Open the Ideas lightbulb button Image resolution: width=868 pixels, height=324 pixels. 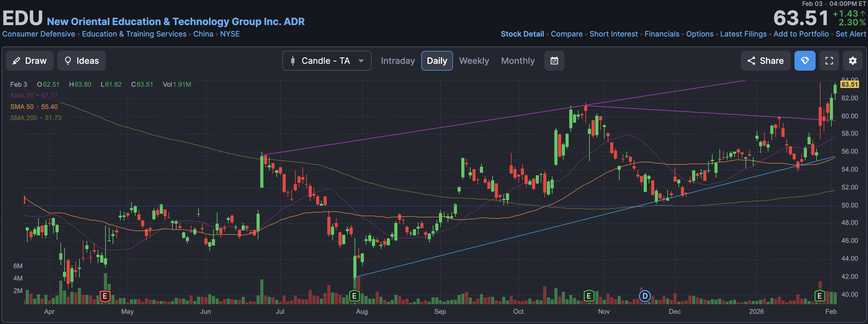82,61
